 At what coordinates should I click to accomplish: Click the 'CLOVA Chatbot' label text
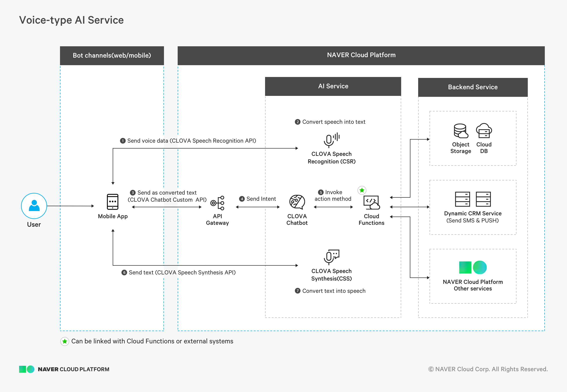pyautogui.click(x=297, y=220)
